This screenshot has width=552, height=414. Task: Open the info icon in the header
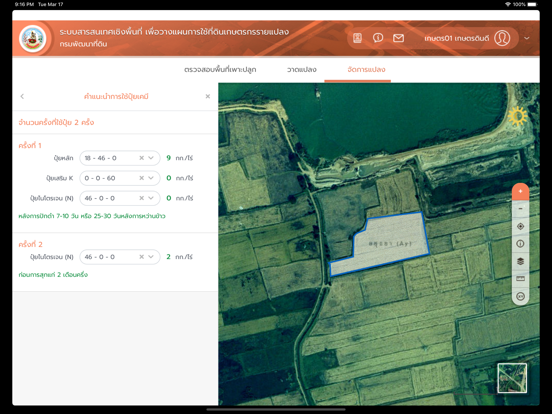378,38
